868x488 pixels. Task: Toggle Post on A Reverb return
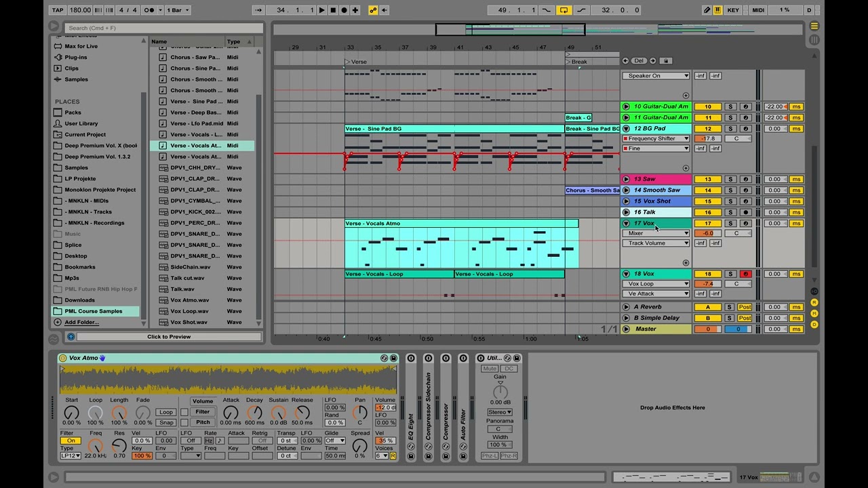[x=745, y=307]
